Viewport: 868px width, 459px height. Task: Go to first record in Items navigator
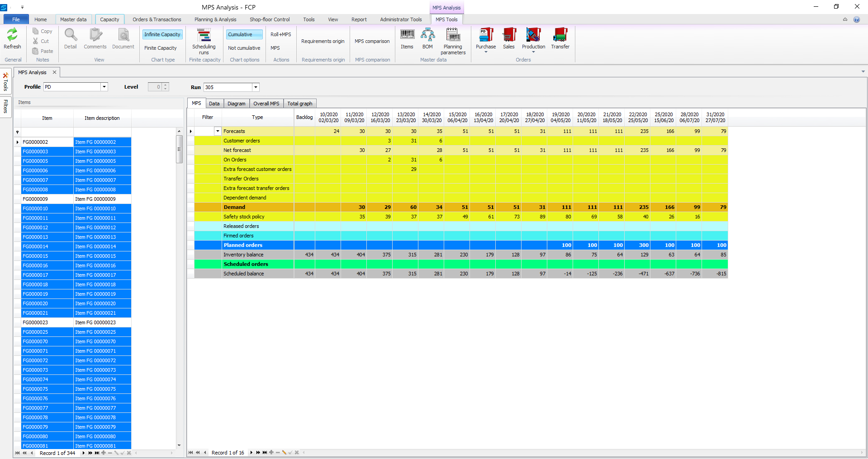pyautogui.click(x=17, y=453)
